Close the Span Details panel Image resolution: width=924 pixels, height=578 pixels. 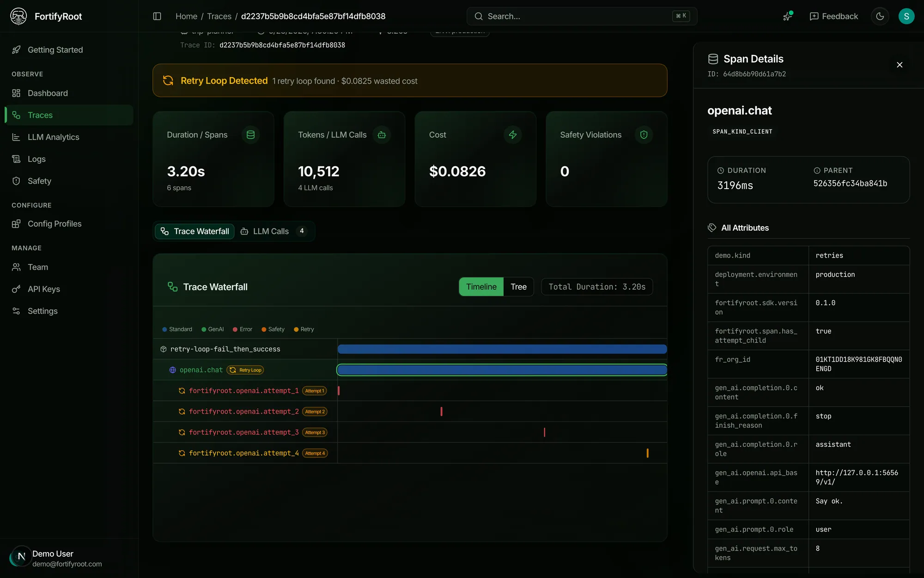899,65
